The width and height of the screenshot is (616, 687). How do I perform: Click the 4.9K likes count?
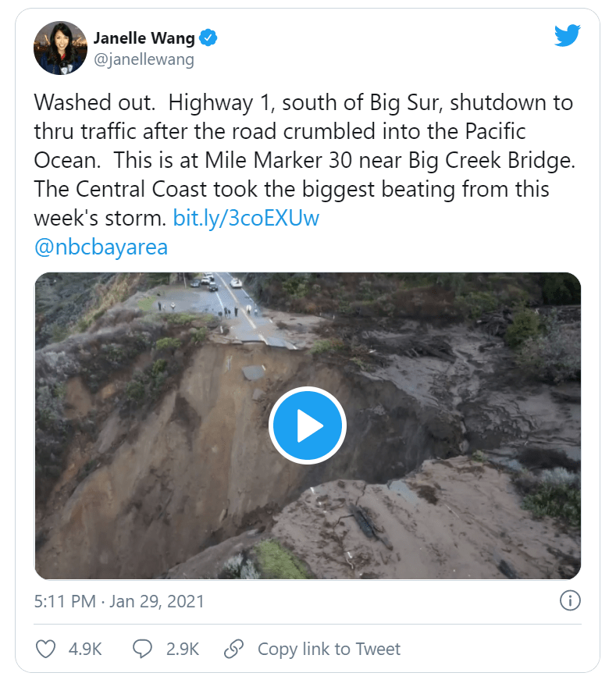tap(85, 649)
